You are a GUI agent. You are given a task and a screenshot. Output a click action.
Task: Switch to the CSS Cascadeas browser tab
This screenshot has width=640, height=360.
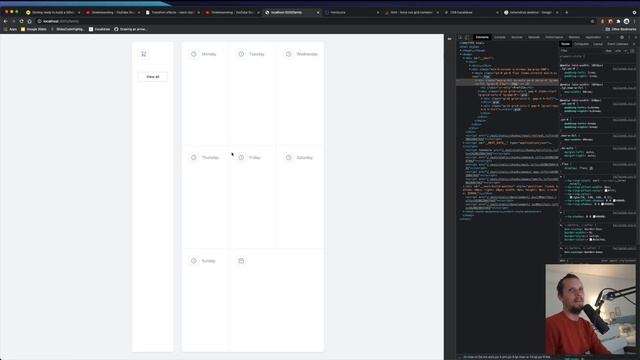pyautogui.click(x=471, y=13)
